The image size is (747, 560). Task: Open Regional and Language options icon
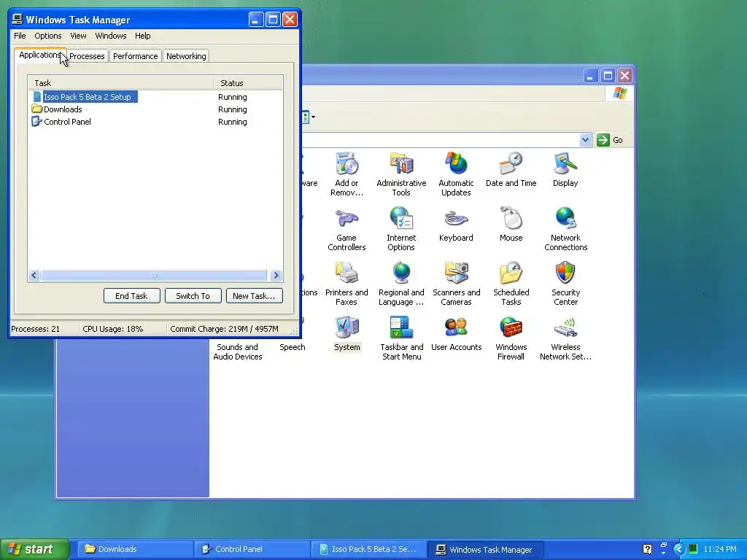[401, 273]
